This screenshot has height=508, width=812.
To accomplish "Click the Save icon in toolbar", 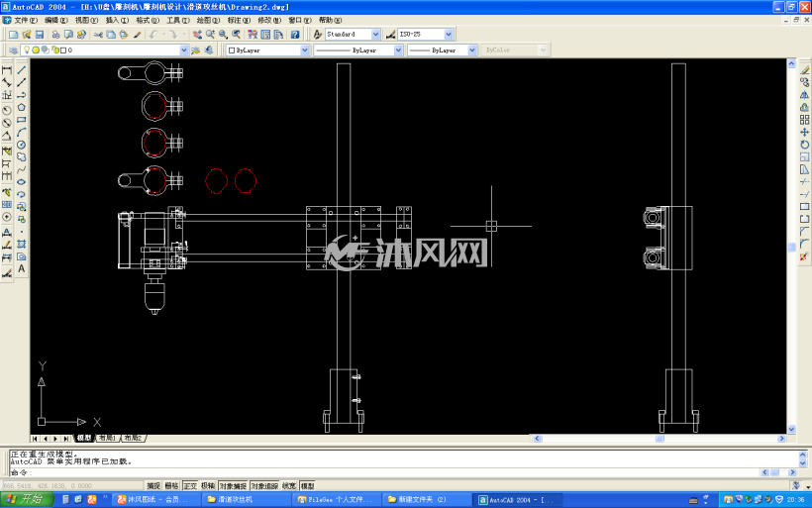I will 40,35.
